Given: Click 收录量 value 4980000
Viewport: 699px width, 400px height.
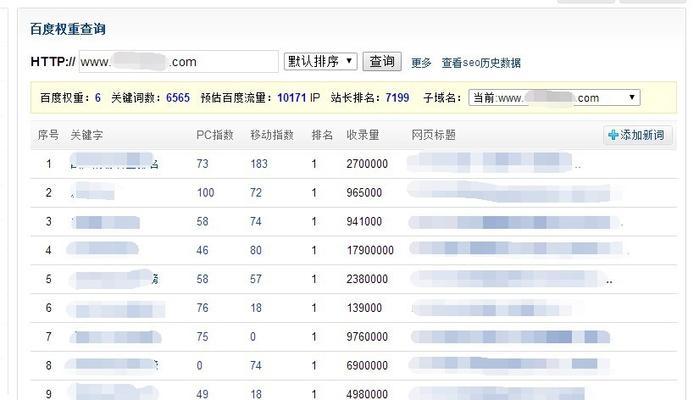Looking at the screenshot, I should pyautogui.click(x=367, y=394).
